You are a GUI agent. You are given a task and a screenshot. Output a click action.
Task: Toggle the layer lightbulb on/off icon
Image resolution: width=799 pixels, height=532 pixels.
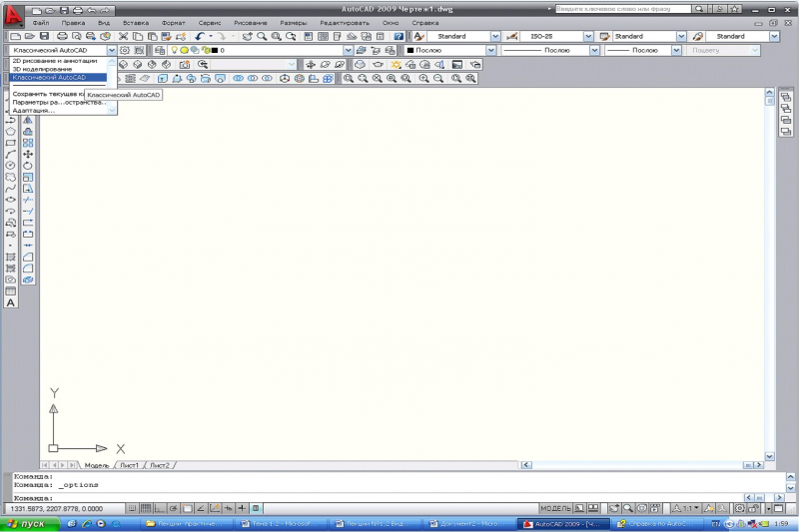174,50
